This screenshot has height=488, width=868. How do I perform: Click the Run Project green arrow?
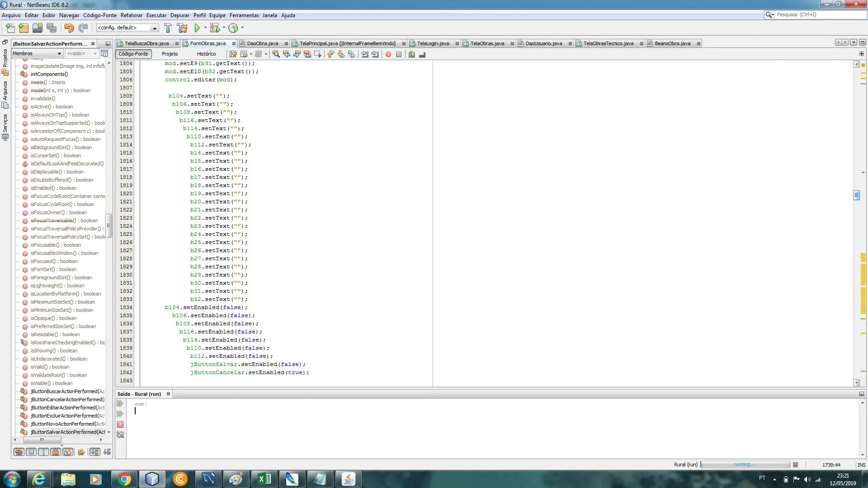pyautogui.click(x=197, y=28)
